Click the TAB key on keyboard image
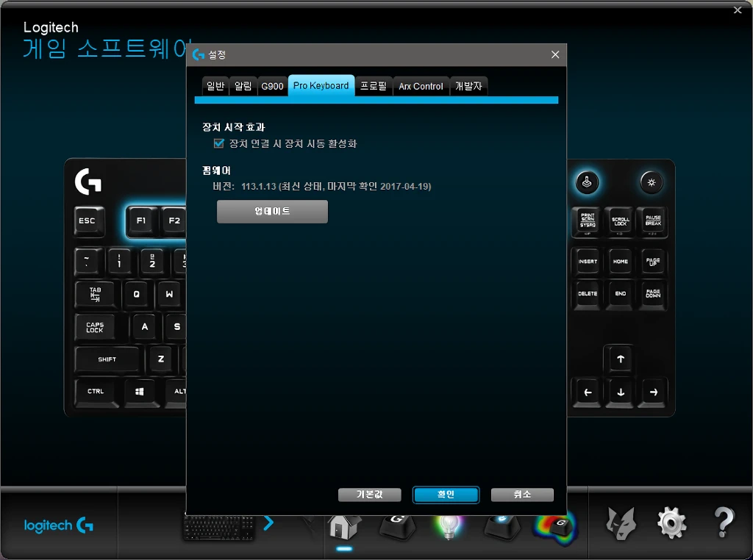The image size is (753, 560). [x=95, y=294]
